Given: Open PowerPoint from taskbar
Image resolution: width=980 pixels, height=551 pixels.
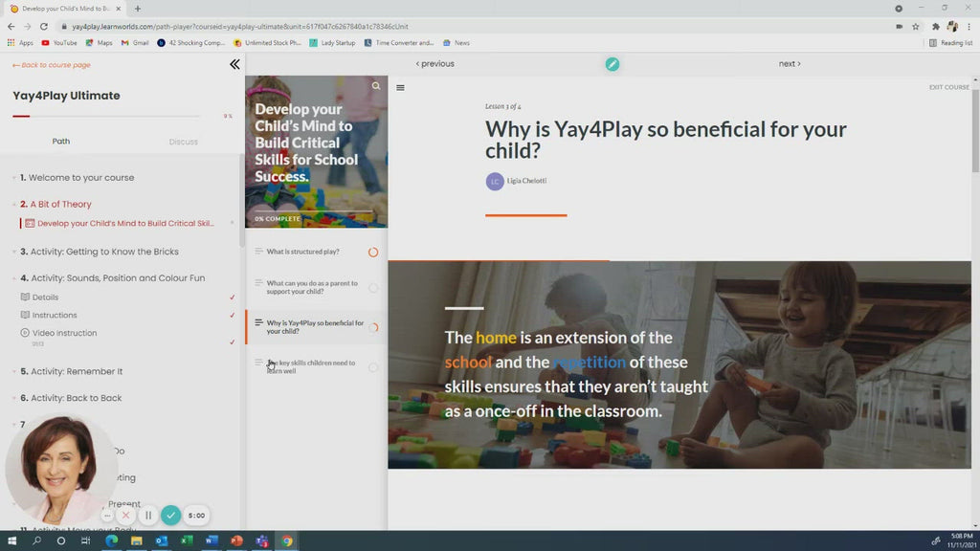Looking at the screenshot, I should [x=237, y=540].
